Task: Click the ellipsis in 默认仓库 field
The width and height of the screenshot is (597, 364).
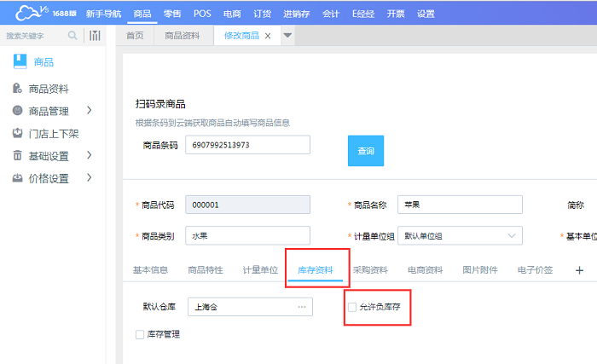Action: tap(301, 307)
